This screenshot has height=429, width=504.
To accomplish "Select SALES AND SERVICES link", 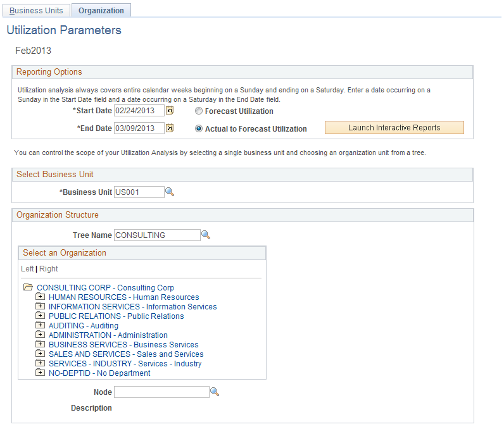I will 126,354.
